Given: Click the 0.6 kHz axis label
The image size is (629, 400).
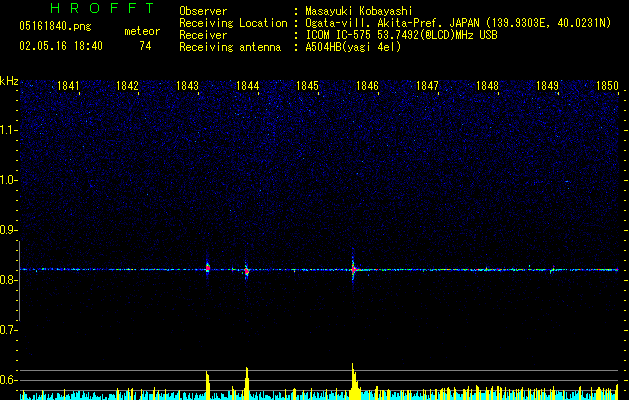Looking at the screenshot, I should pyautogui.click(x=8, y=380).
